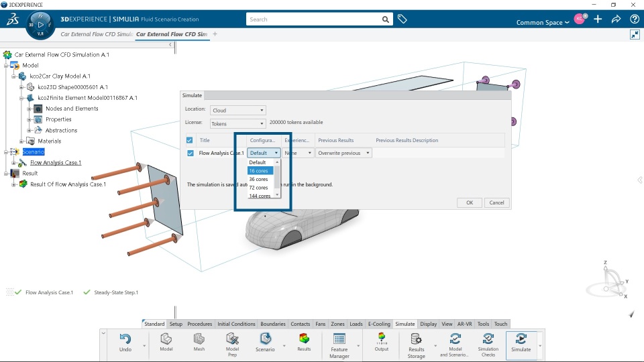This screenshot has width=644, height=362.
Task: Open Common Space dropdown
Action: click(543, 22)
